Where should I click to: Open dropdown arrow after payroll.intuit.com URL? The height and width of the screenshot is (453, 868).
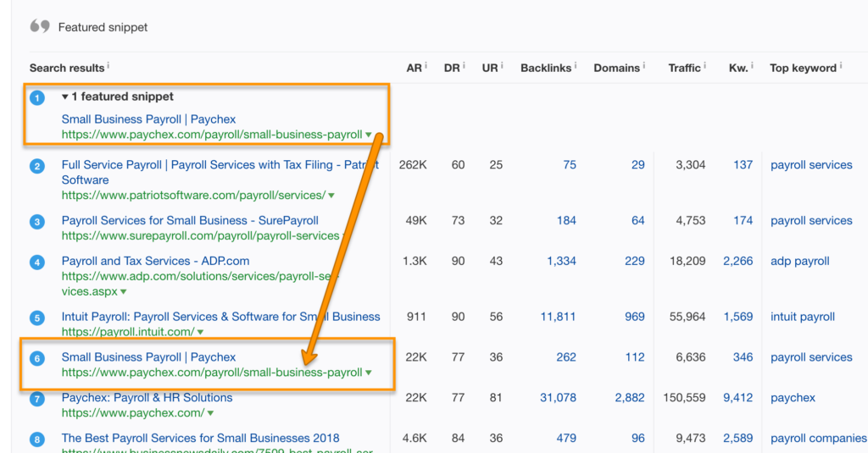[x=200, y=333]
